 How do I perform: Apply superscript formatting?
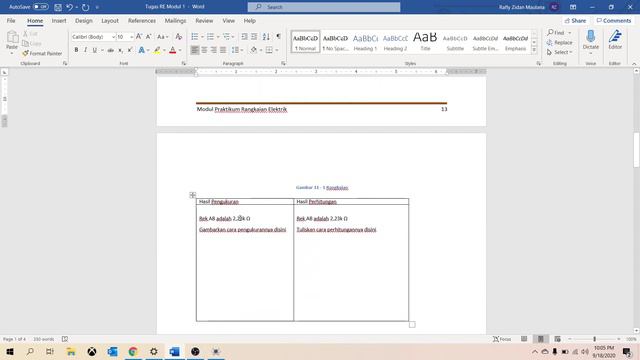(x=130, y=50)
